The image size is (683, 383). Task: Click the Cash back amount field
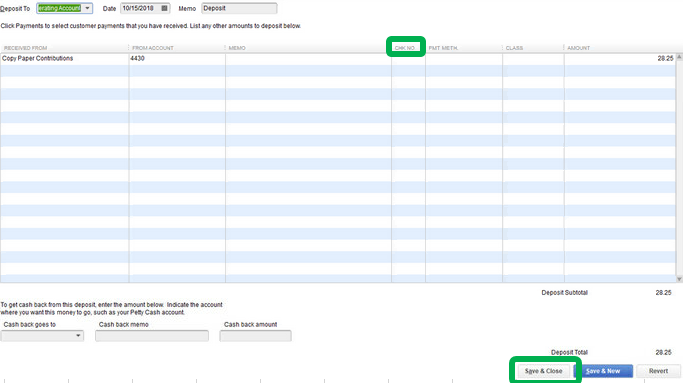coord(255,336)
